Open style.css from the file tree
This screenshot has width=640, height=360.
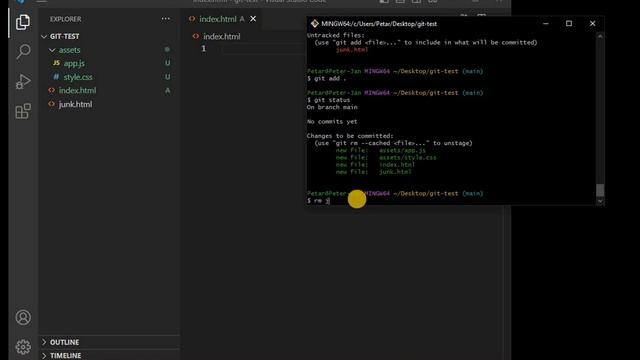pos(78,77)
